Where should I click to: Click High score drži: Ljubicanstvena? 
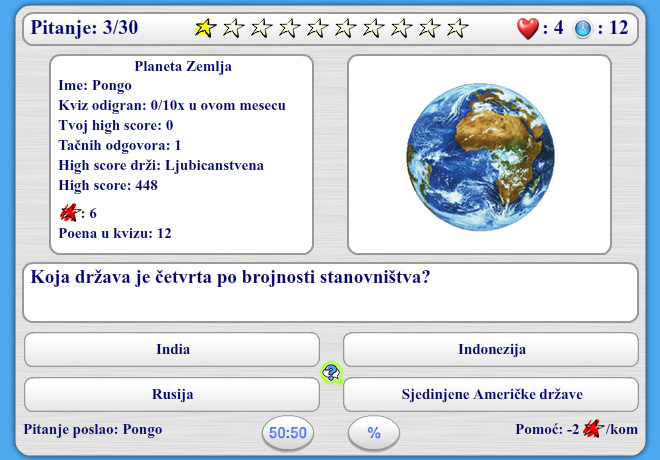(x=161, y=165)
